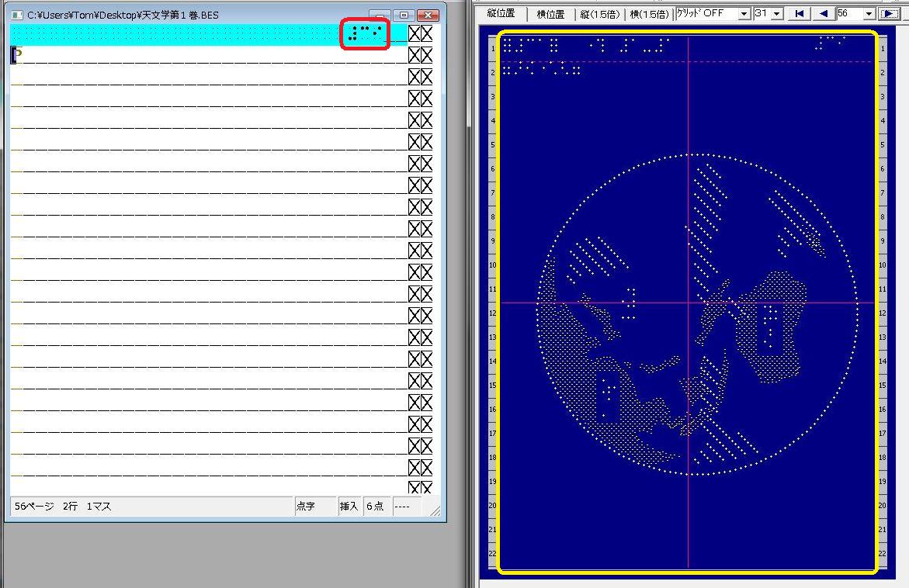Select the 縦(1.5倍) tab
The image size is (909, 588).
(x=600, y=14)
